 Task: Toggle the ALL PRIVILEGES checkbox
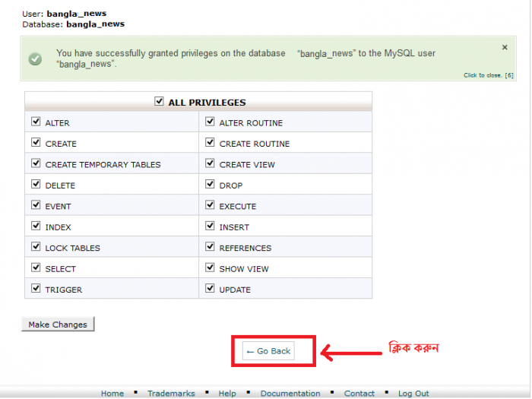coord(159,101)
